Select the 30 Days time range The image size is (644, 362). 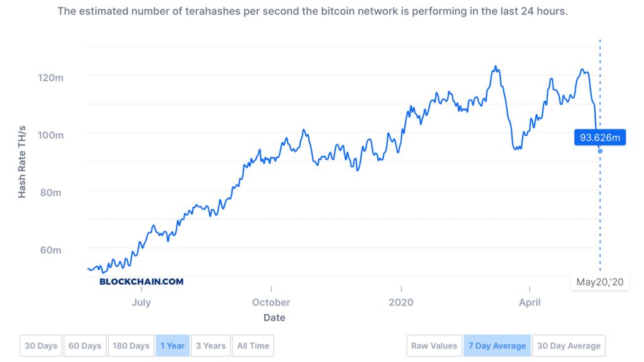point(40,345)
